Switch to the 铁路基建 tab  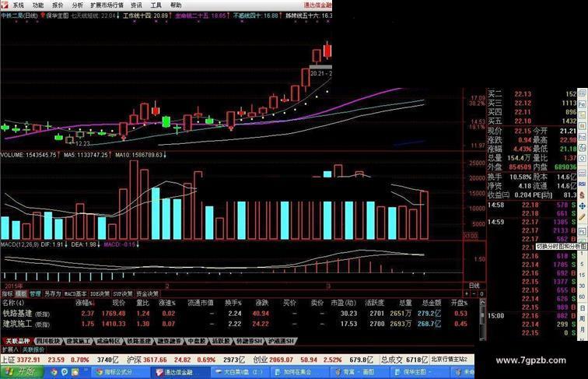(138, 341)
